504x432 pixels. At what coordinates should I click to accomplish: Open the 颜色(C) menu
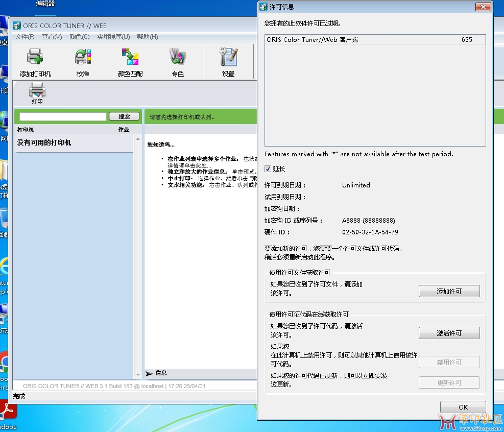click(79, 37)
